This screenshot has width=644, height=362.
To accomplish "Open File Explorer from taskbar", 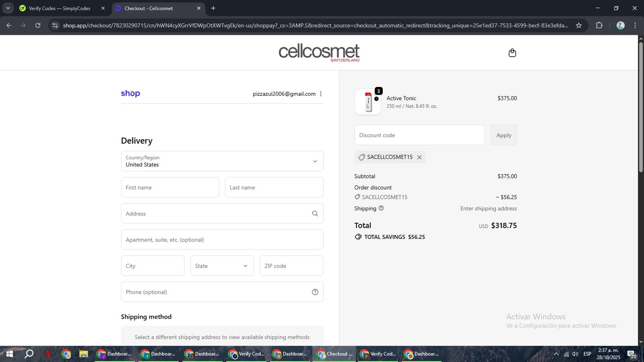I will point(83,354).
